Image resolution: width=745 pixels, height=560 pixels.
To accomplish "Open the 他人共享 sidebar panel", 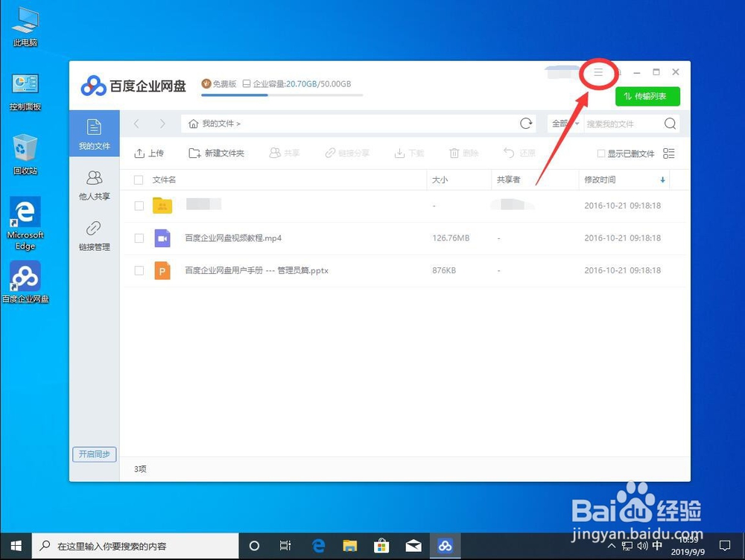I will (94, 185).
